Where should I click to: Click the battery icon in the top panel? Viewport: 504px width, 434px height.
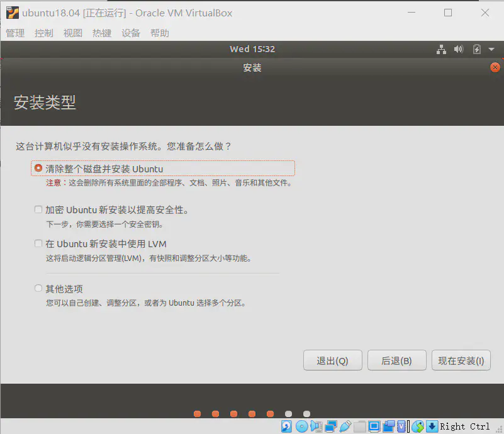point(476,48)
